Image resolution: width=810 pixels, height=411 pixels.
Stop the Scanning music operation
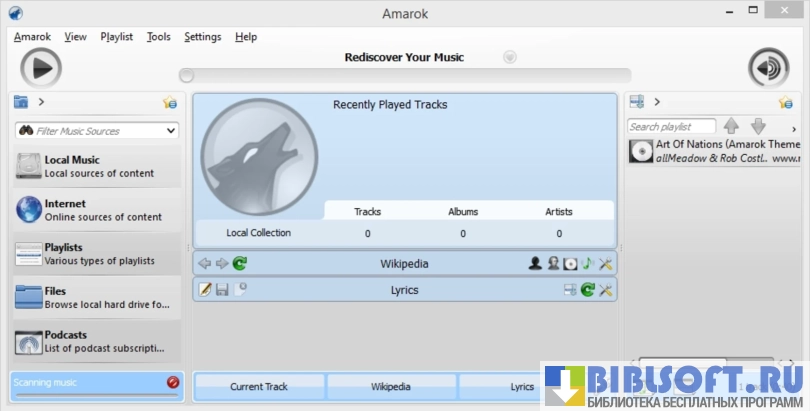tap(173, 382)
